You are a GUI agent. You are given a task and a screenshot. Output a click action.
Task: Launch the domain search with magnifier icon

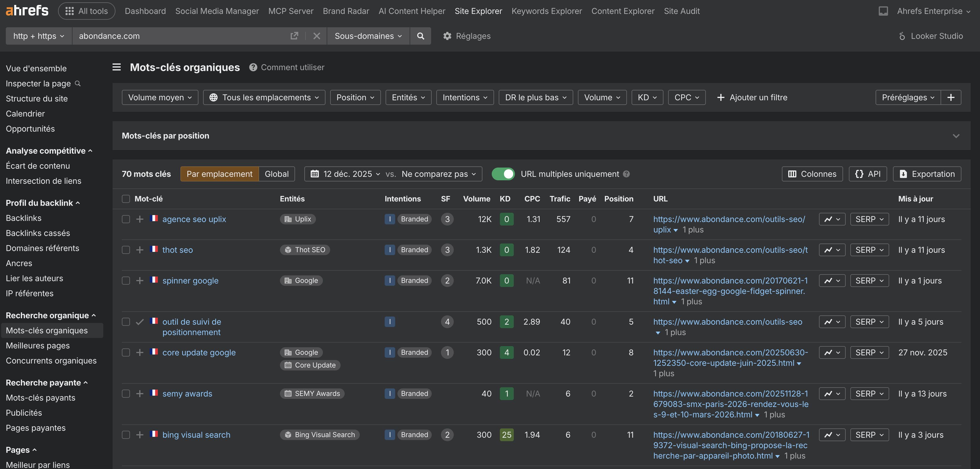pyautogui.click(x=420, y=36)
